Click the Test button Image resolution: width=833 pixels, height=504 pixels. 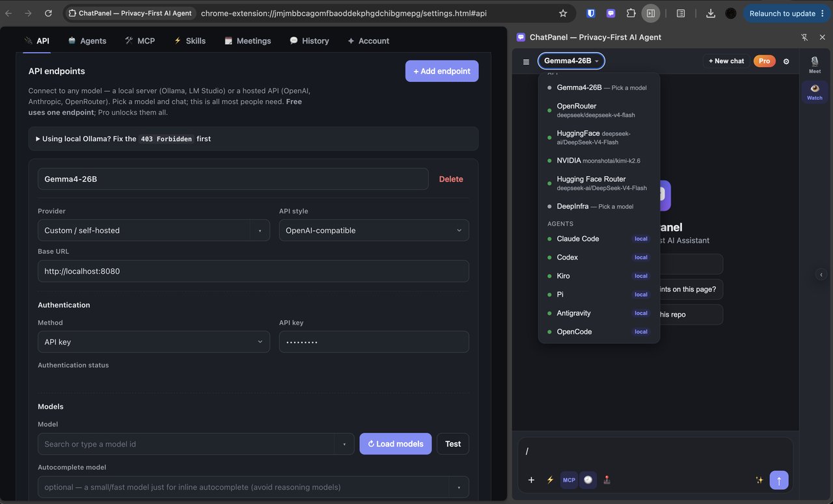pyautogui.click(x=453, y=444)
